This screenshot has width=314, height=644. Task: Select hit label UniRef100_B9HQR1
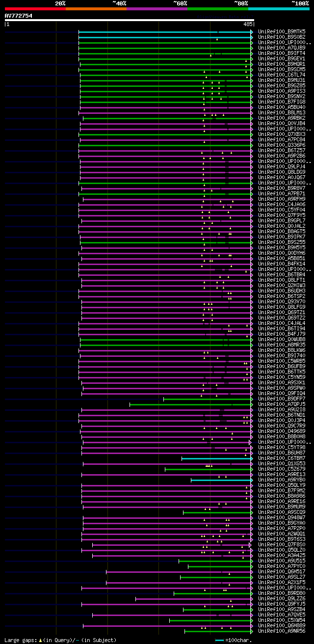tap(282, 64)
